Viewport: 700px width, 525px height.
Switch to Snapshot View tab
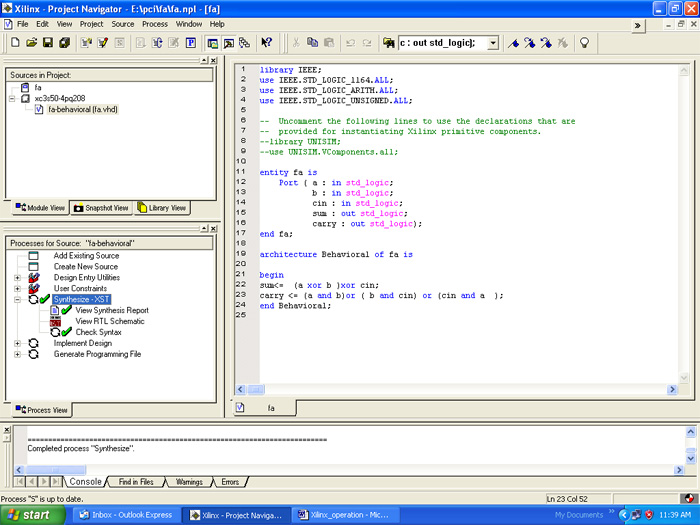[101, 208]
